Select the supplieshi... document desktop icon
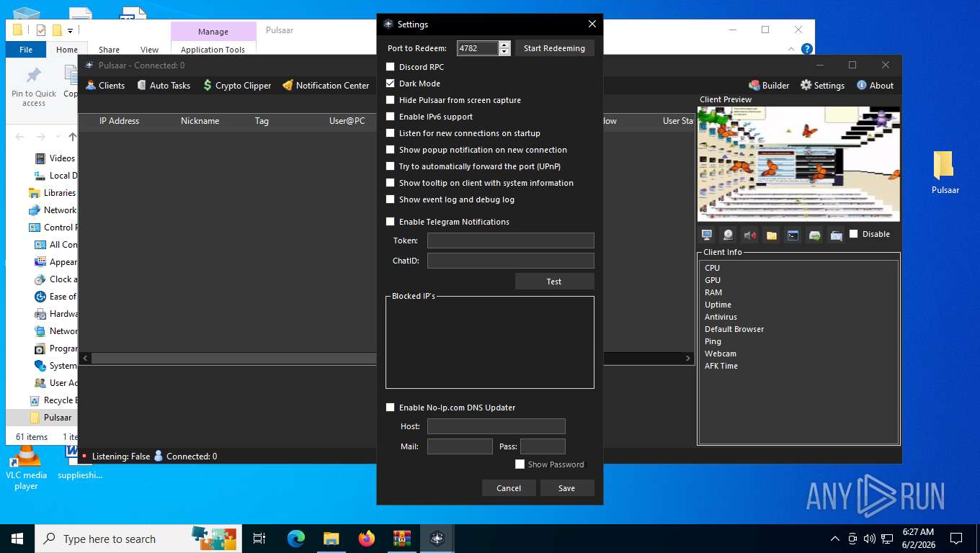This screenshot has height=553, width=980. coord(80,463)
